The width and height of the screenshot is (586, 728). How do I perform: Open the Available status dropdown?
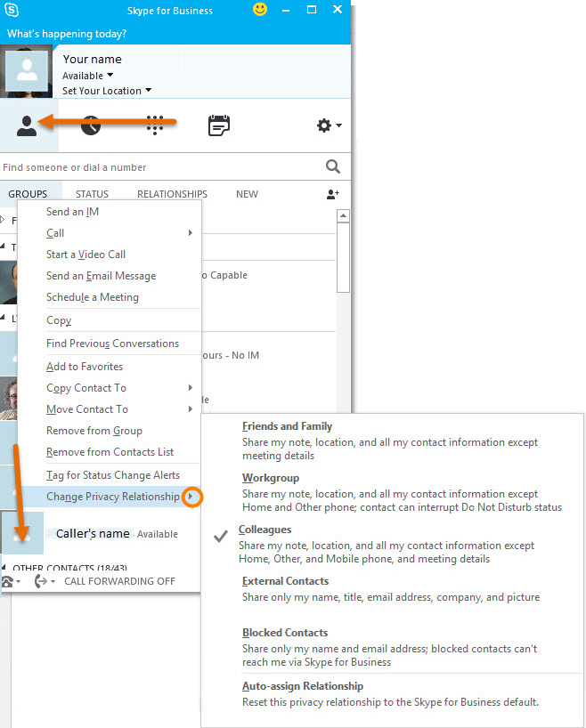coord(87,76)
